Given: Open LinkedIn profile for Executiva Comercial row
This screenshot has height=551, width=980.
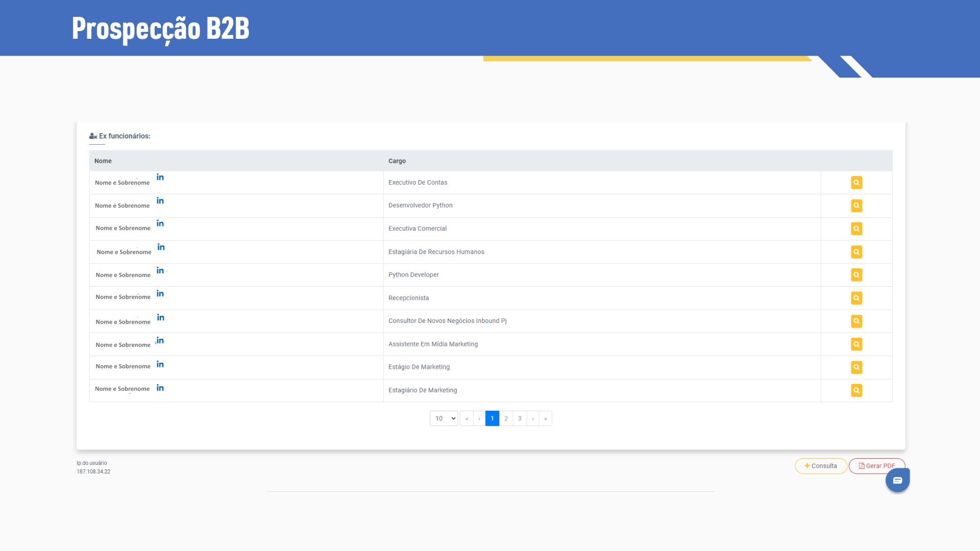Looking at the screenshot, I should [160, 223].
